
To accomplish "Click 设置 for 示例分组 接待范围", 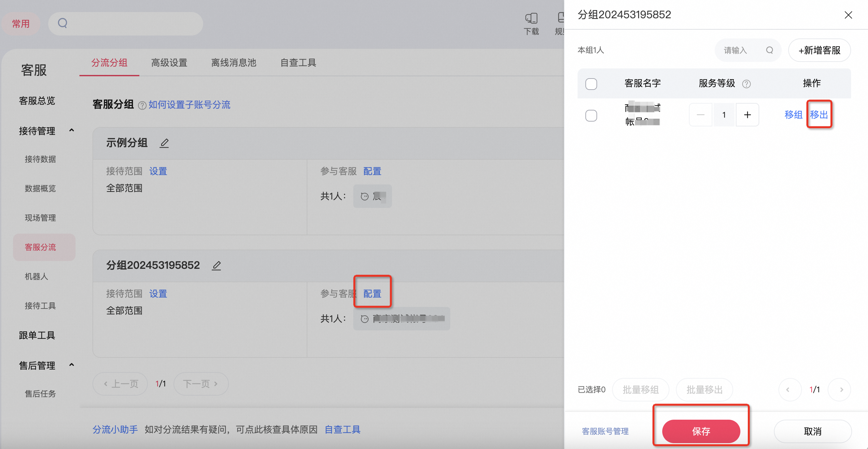I will pyautogui.click(x=158, y=171).
